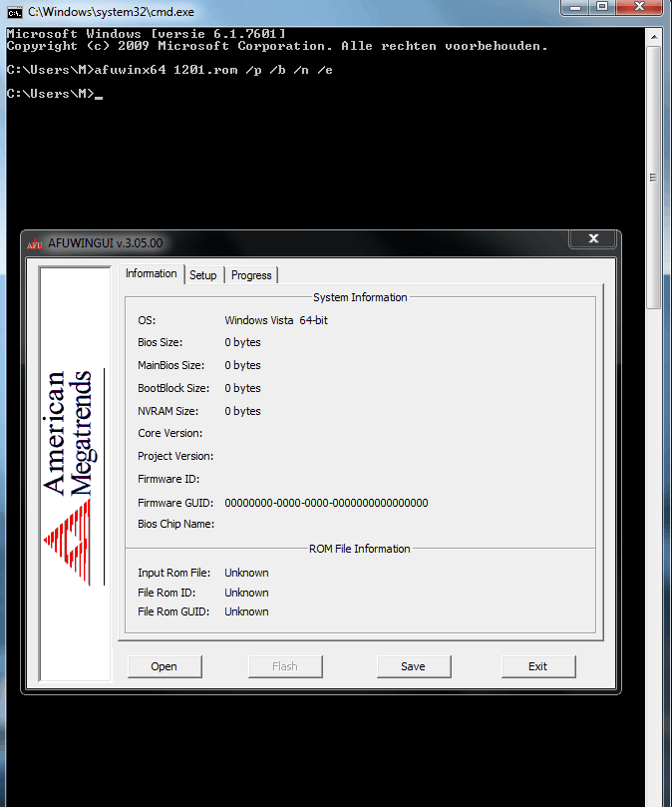Click the 'Project Version:' label
Screen dimensions: 672x807
pos(175,456)
